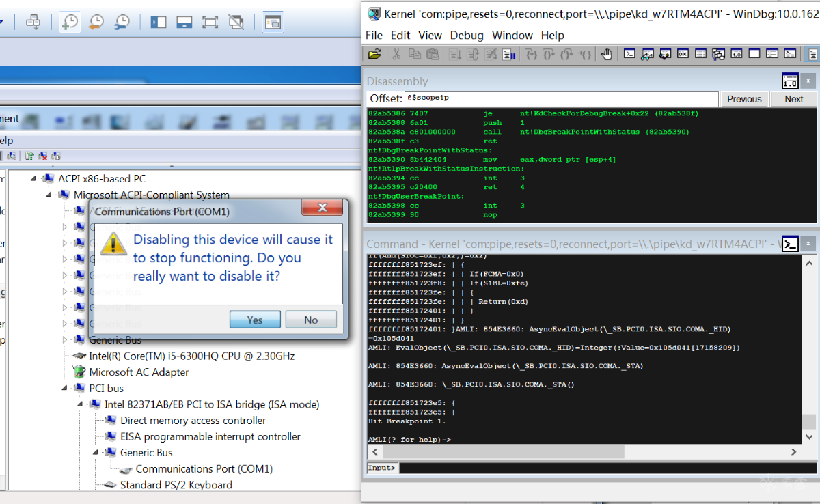The image size is (820, 504).
Task: Open the Debug menu in WinDbg
Action: point(467,35)
